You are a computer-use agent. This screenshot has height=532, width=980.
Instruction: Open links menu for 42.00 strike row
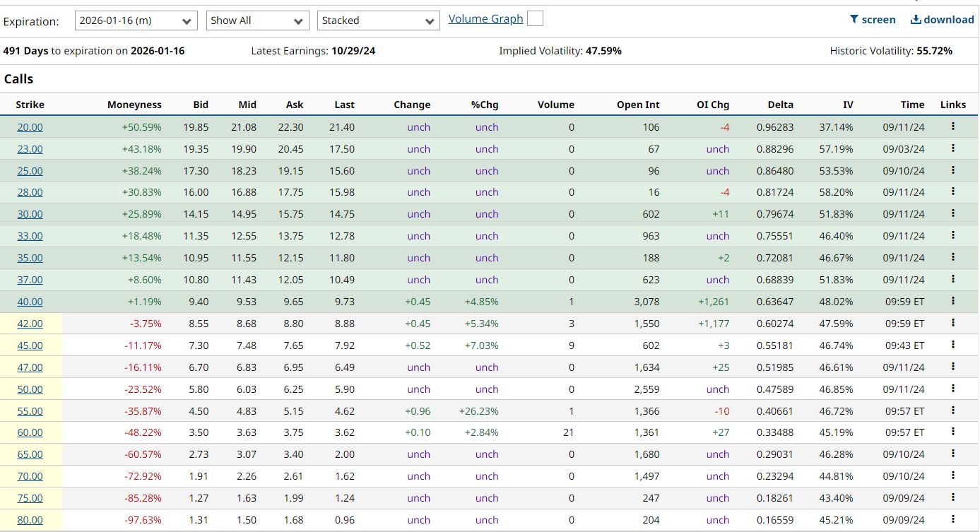952,323
